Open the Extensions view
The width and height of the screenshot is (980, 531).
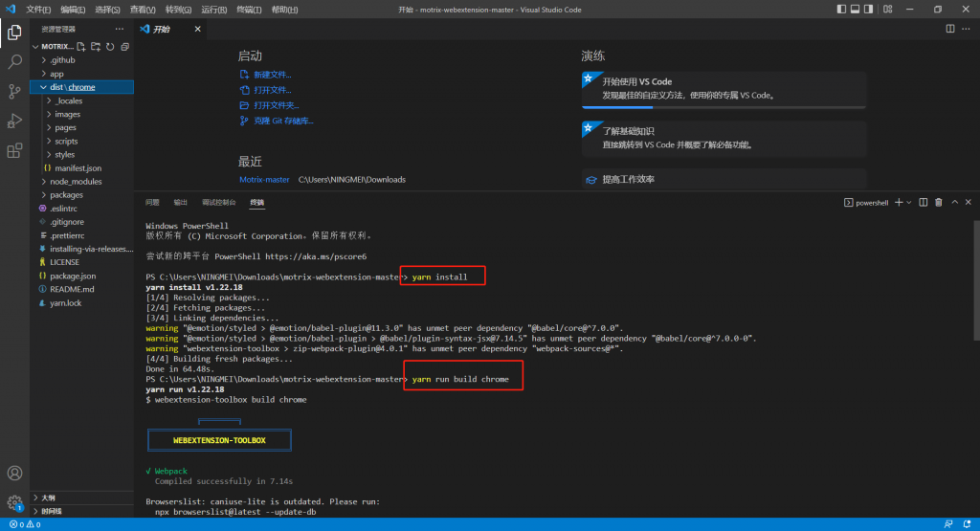14,150
